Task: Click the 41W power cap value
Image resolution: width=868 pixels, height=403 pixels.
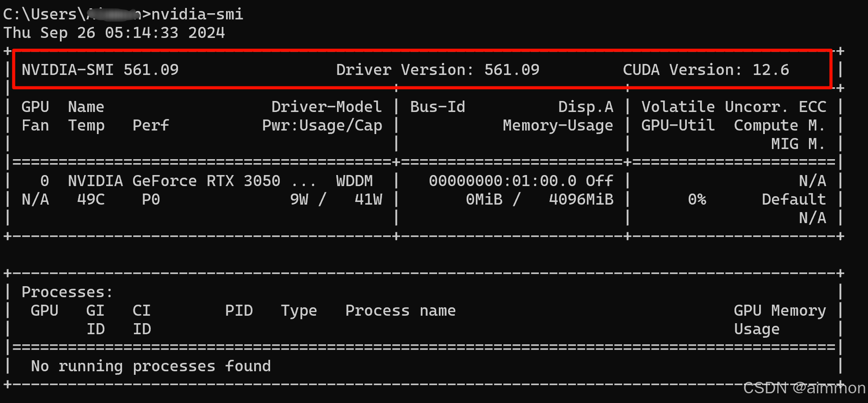Action: pyautogui.click(x=368, y=199)
